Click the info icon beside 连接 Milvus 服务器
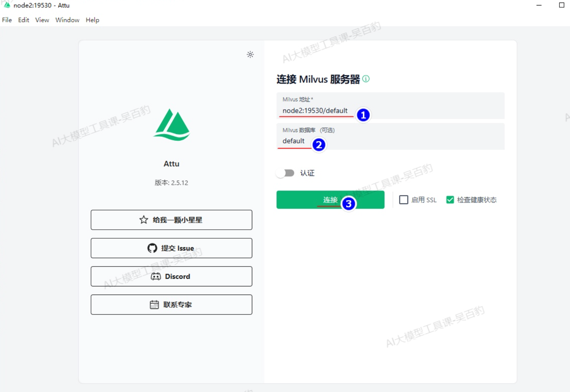 click(366, 79)
